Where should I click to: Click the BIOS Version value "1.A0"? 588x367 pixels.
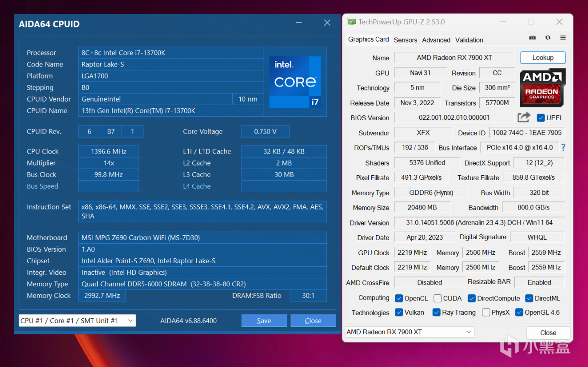[x=203, y=249]
